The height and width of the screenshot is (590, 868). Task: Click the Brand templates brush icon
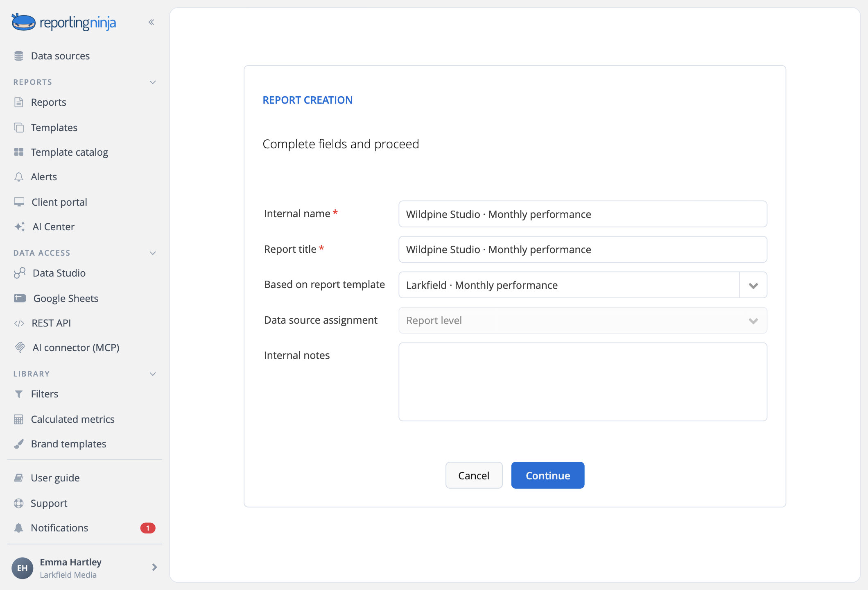[x=18, y=444]
